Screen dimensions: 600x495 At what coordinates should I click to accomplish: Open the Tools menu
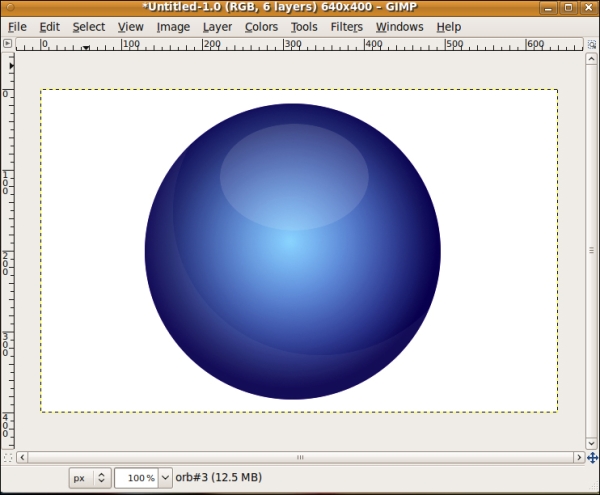pos(304,27)
